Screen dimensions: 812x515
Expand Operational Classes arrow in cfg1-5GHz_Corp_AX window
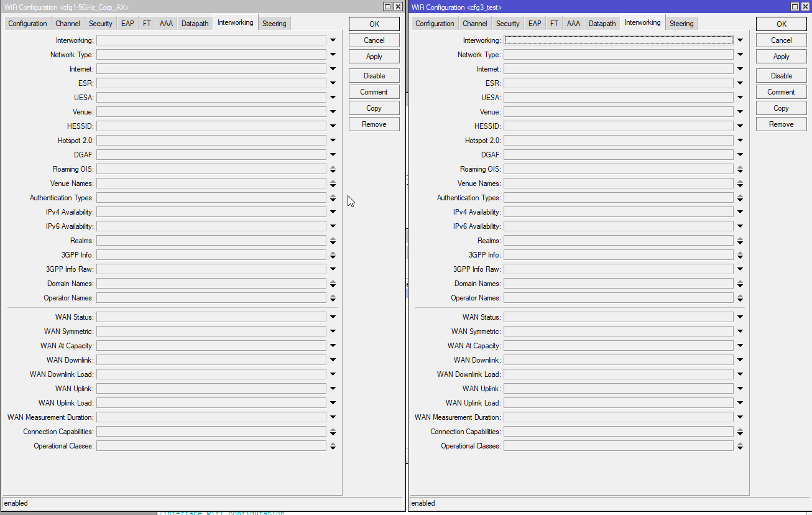click(333, 446)
